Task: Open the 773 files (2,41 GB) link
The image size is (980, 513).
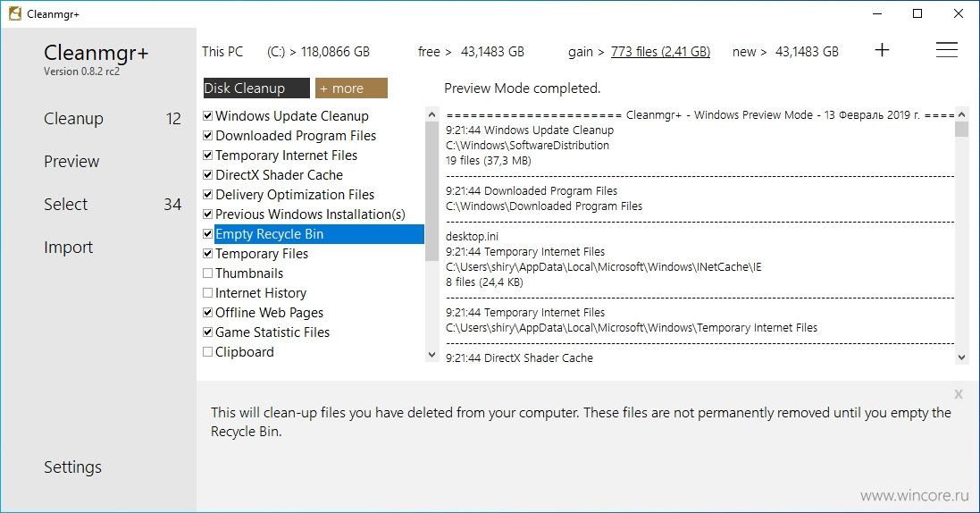Action: pos(660,52)
